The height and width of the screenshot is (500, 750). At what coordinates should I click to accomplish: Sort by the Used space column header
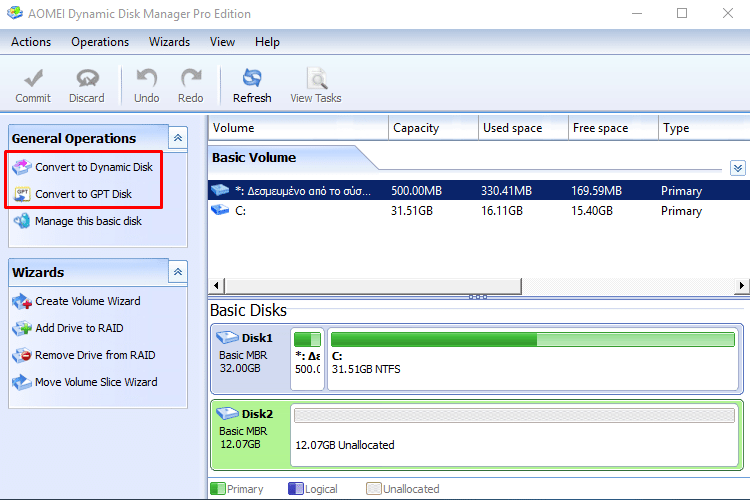pyautogui.click(x=523, y=128)
